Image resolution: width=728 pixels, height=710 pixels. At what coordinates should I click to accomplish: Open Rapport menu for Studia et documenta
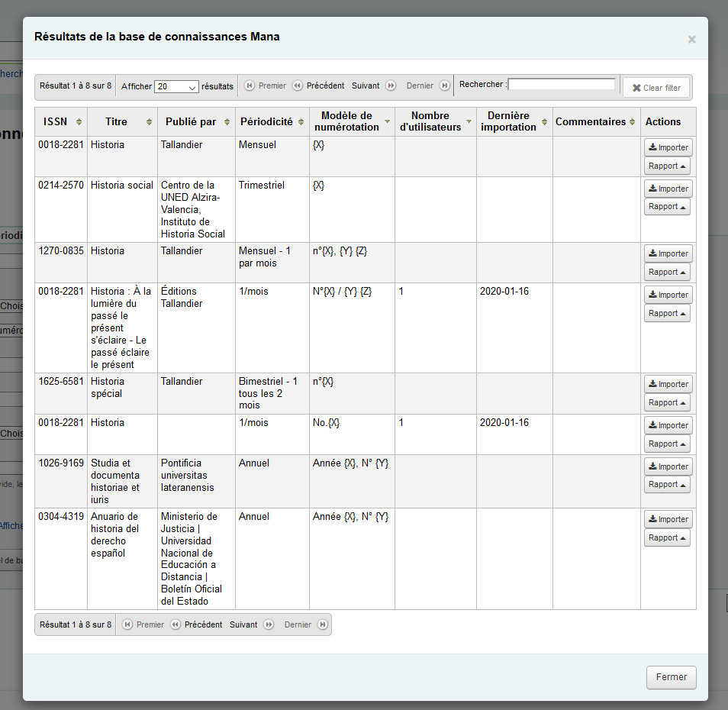pos(667,484)
